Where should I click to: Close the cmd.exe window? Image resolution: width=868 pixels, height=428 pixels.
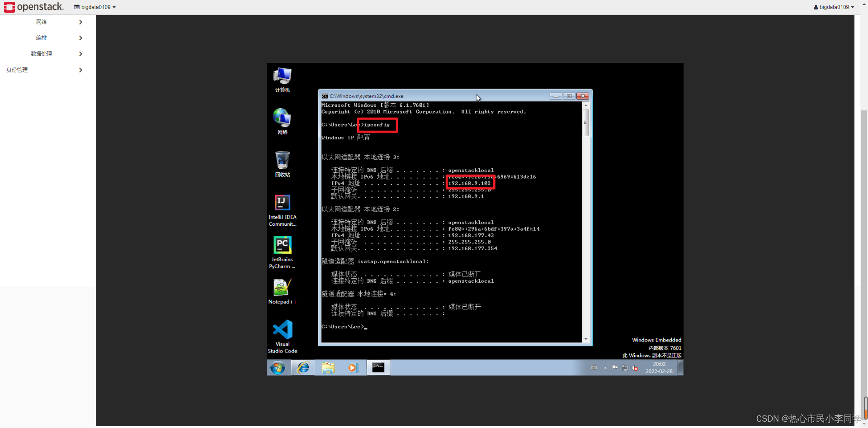tap(583, 96)
